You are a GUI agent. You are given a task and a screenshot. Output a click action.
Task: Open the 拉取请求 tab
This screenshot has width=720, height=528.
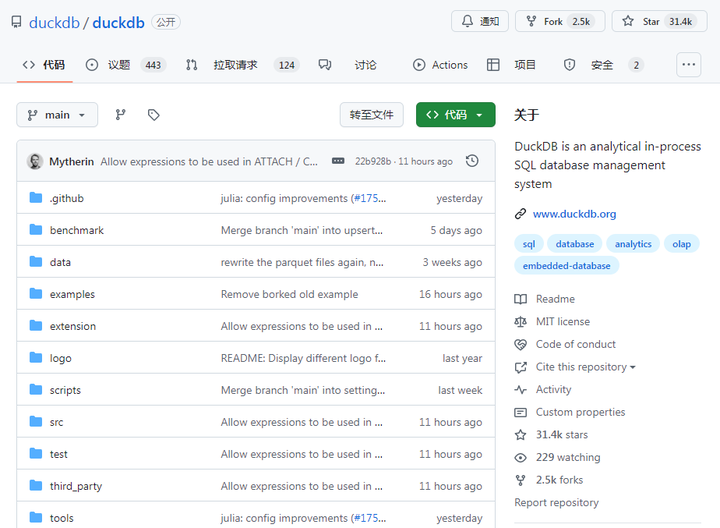243,65
